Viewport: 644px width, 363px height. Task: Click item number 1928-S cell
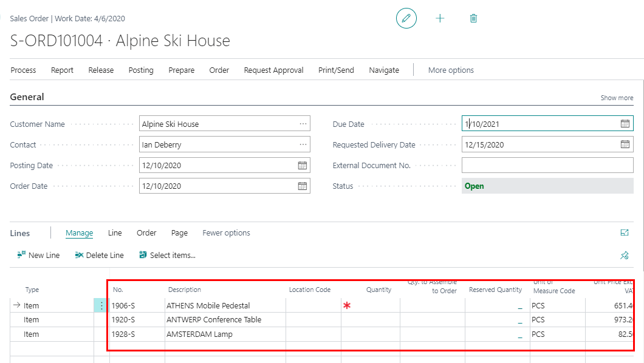click(137, 334)
